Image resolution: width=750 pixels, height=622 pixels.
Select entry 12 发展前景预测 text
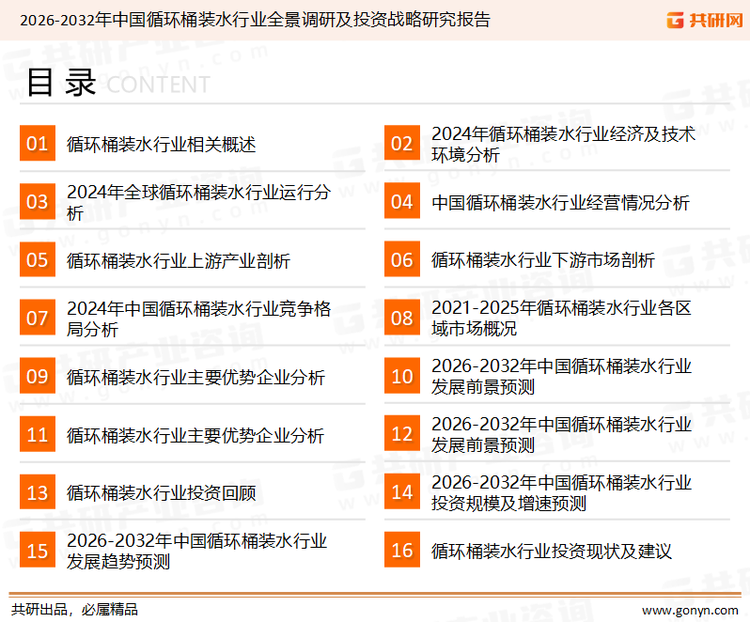point(562,434)
